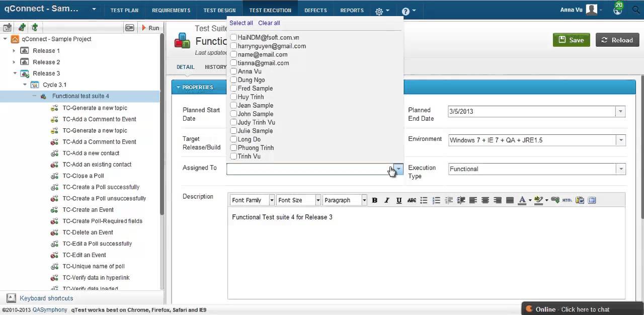Click the indent icon in editor toolbar
The height and width of the screenshot is (315, 644).
point(461,200)
